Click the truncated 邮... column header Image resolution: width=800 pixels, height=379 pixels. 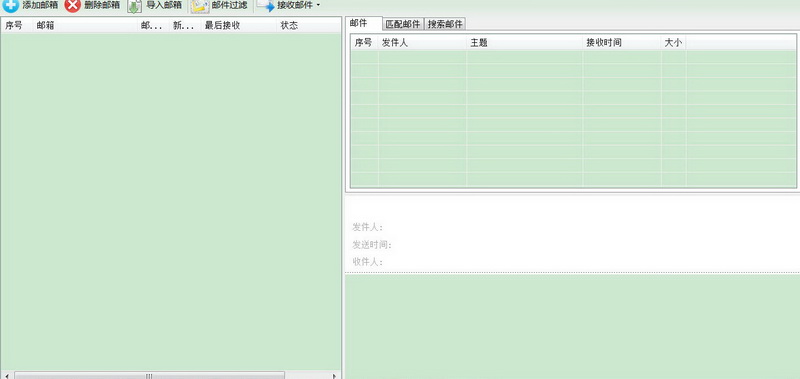[x=154, y=26]
